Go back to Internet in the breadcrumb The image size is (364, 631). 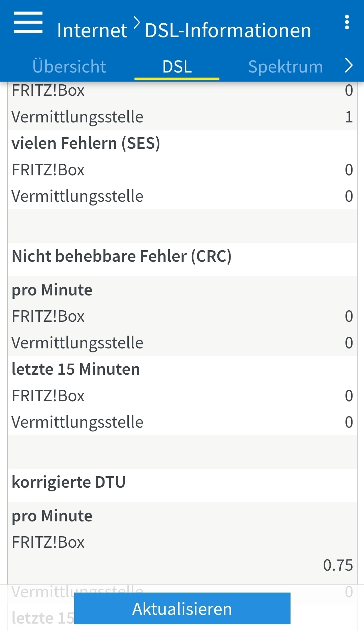tap(92, 30)
